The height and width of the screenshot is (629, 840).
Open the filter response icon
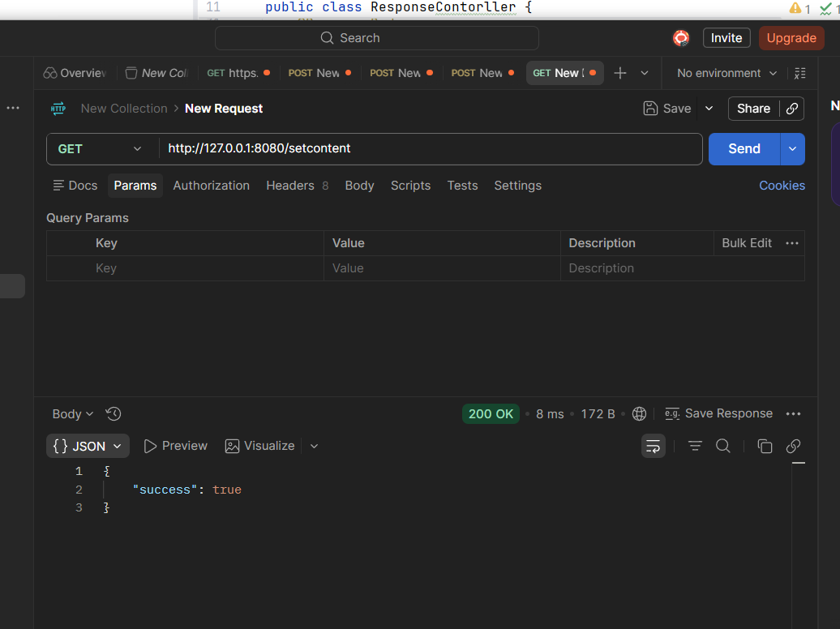(x=695, y=446)
